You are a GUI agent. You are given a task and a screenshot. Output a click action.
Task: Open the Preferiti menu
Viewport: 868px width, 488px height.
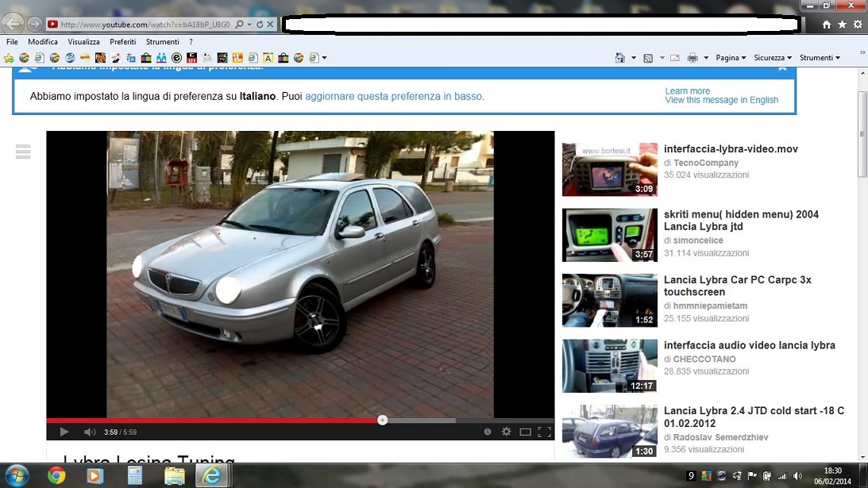[123, 41]
